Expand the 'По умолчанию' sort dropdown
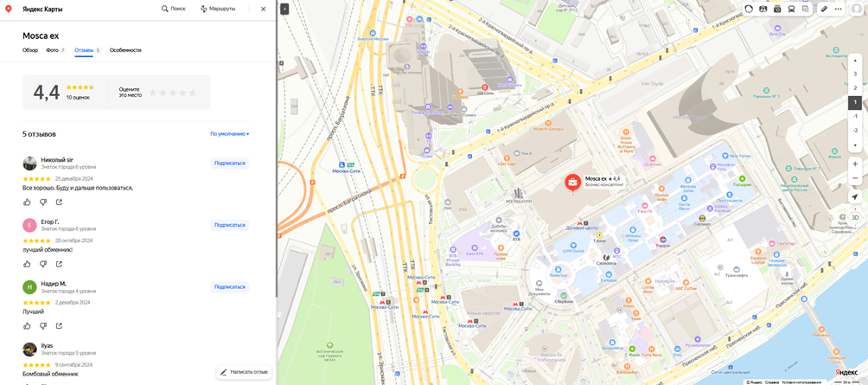 pyautogui.click(x=230, y=134)
